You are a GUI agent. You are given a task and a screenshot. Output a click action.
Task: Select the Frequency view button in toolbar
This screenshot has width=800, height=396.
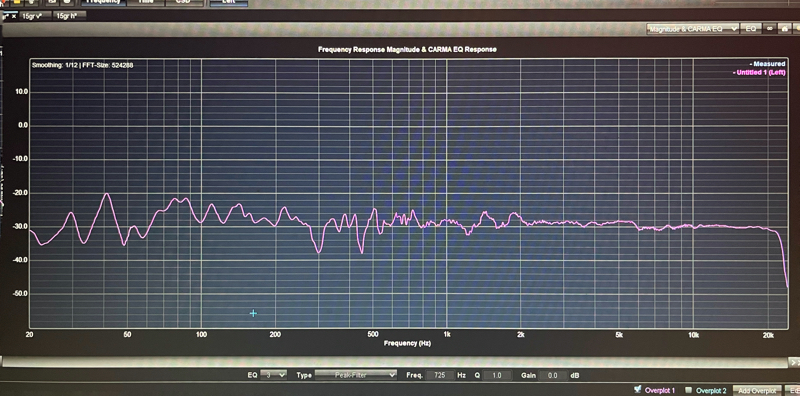103,2
